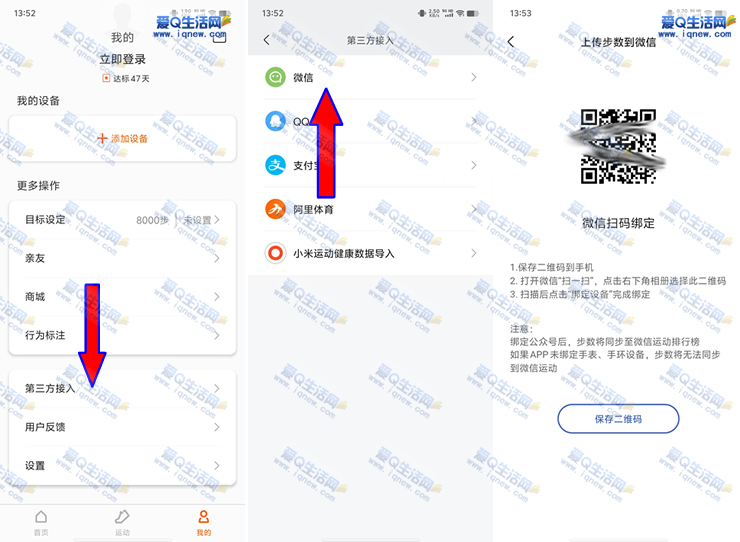Tap the orange plus icon for 添加设备

pyautogui.click(x=101, y=138)
